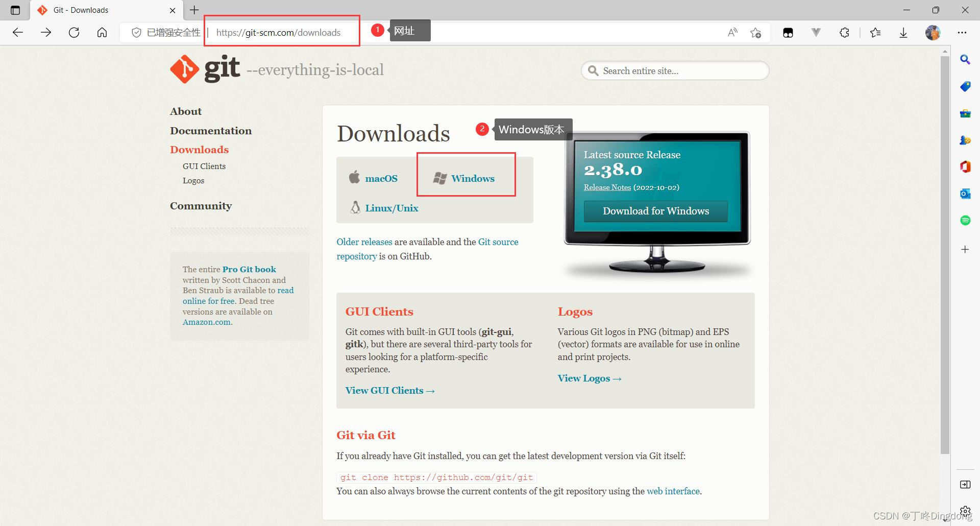Image resolution: width=980 pixels, height=526 pixels.
Task: Click the Extensions puzzle icon
Action: coord(844,33)
